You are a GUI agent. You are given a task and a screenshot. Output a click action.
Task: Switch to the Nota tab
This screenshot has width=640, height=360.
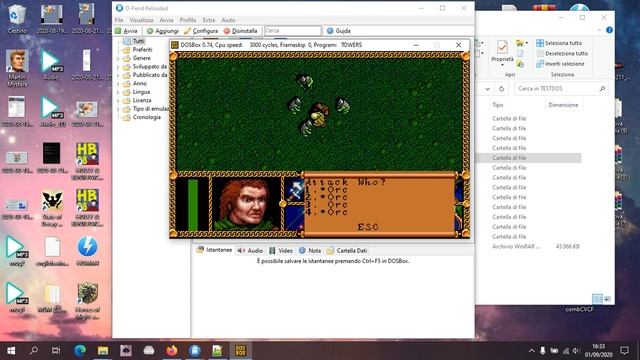point(310,251)
